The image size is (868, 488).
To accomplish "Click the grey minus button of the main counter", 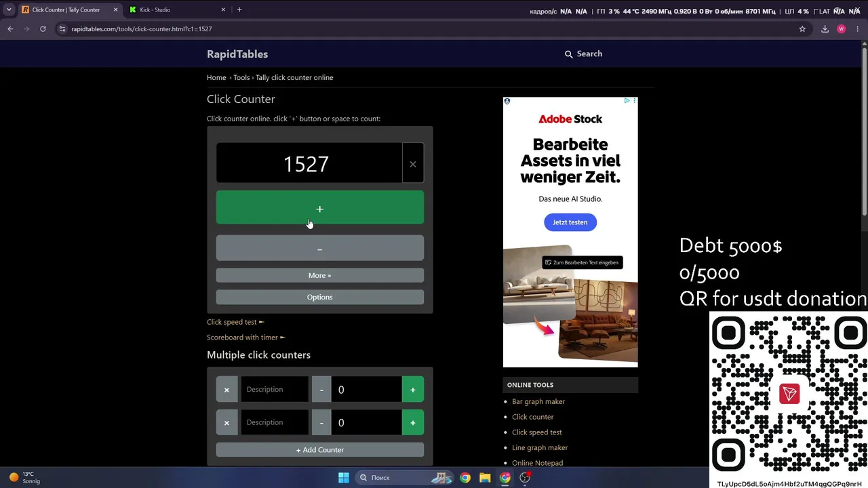I will tap(320, 249).
